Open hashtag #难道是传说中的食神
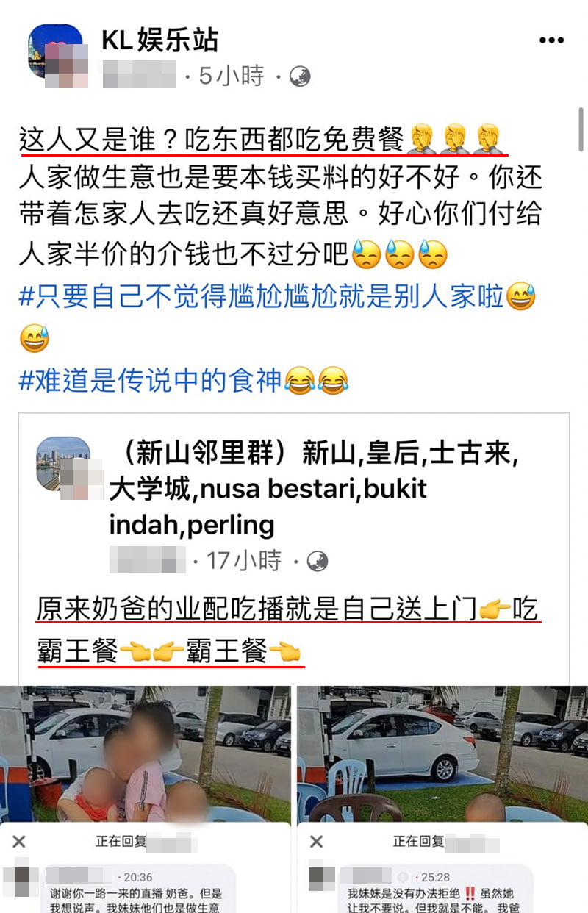 coord(150,380)
